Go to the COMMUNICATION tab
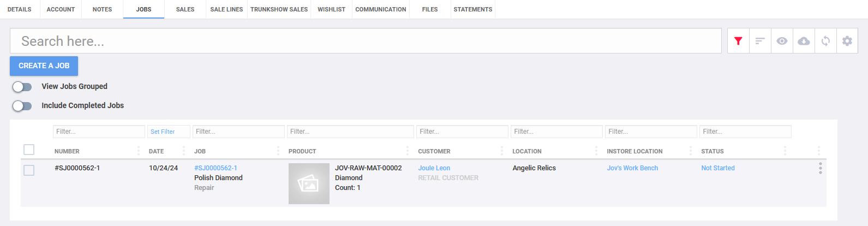 coord(381,9)
